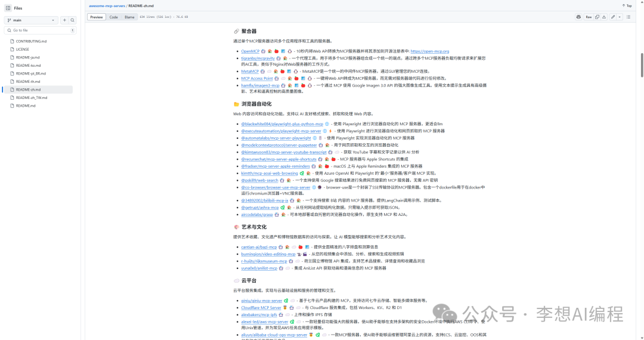Open r-huijts/rijksmuseum-mcp link
This screenshot has width=644, height=340.
264,261
